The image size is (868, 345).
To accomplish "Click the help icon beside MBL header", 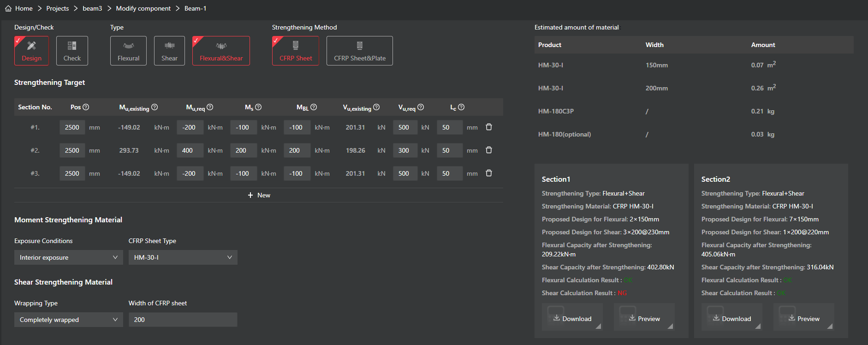I will pyautogui.click(x=314, y=107).
